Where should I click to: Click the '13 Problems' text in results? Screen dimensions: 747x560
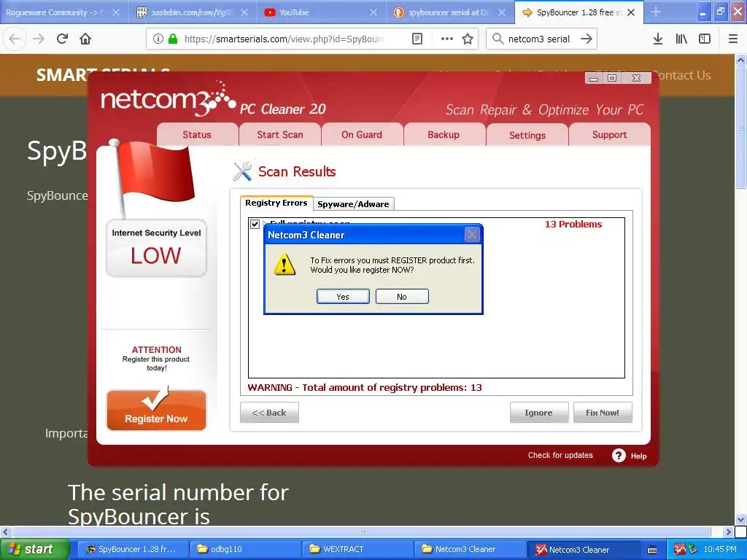coord(573,225)
